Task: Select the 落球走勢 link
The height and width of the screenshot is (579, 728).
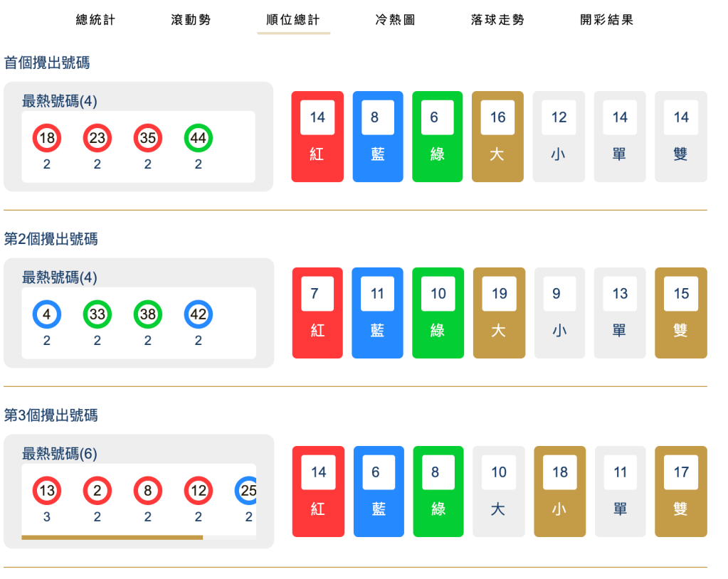Action: (497, 20)
